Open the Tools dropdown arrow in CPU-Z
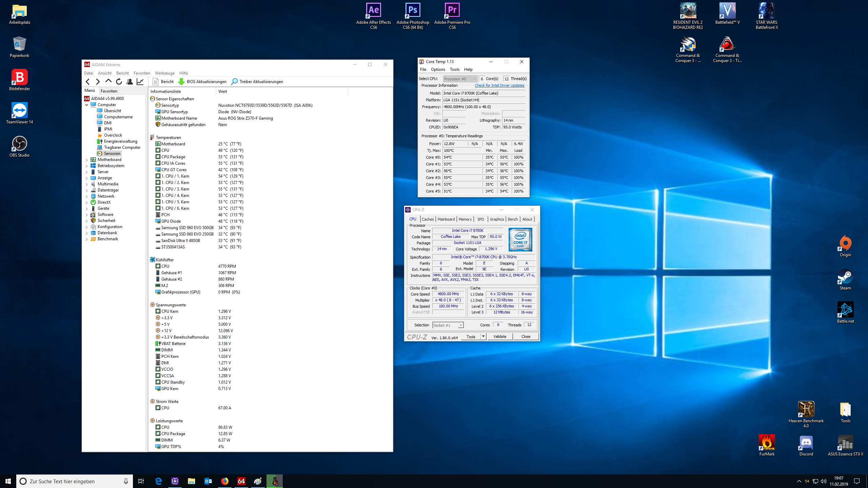This screenshot has width=868, height=488. (x=483, y=337)
